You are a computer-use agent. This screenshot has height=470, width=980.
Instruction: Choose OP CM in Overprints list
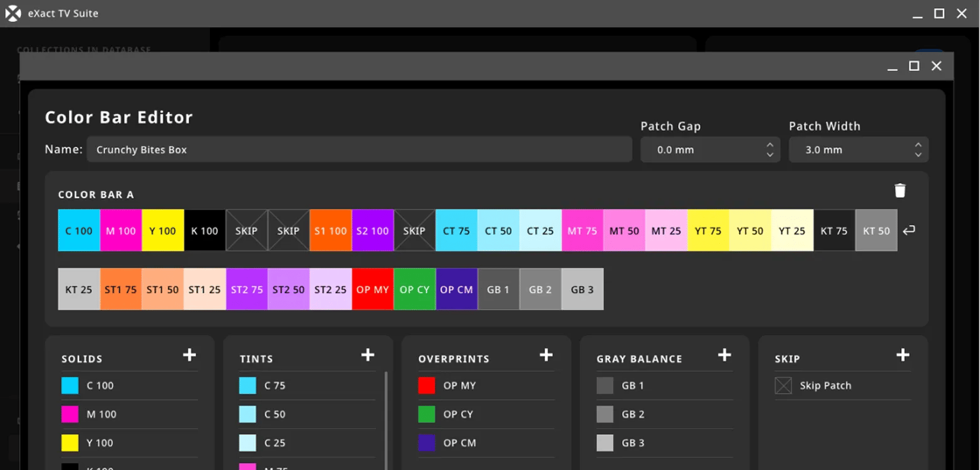pos(459,442)
